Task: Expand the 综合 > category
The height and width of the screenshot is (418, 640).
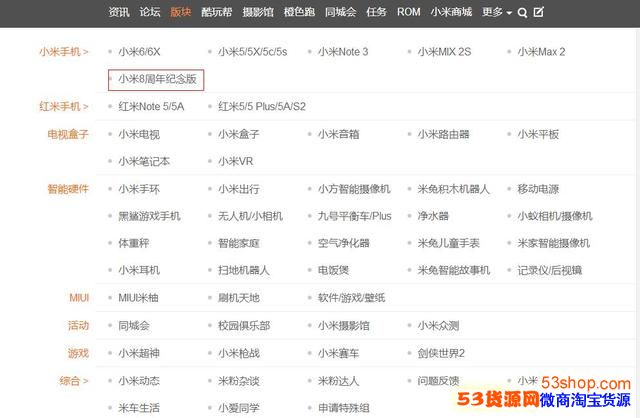Action: (x=74, y=381)
